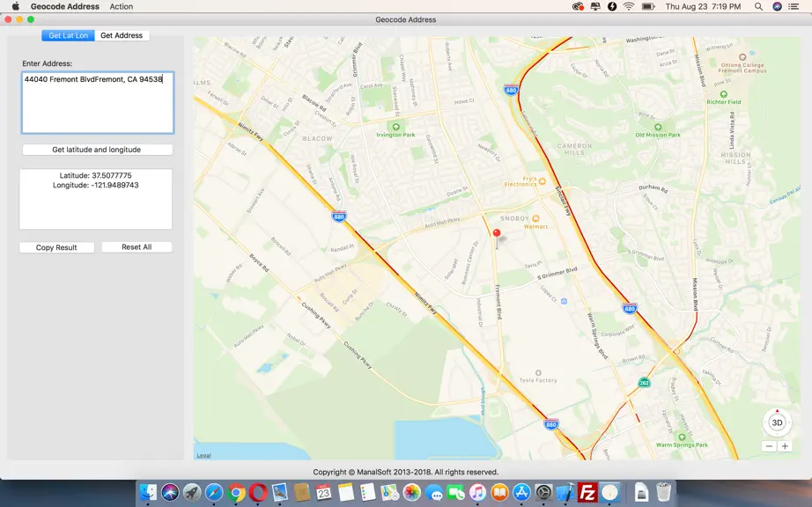This screenshot has width=812, height=507.
Task: Click the Old Mission Park marker
Action: pos(658,127)
